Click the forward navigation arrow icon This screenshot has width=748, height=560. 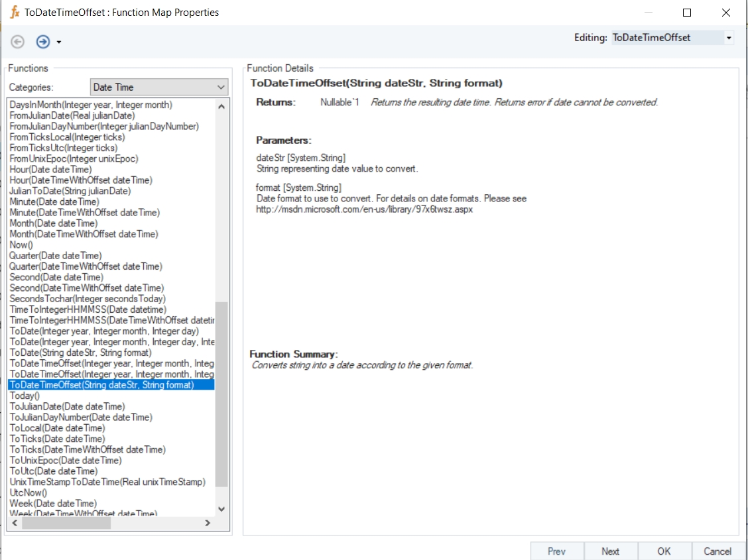coord(43,42)
